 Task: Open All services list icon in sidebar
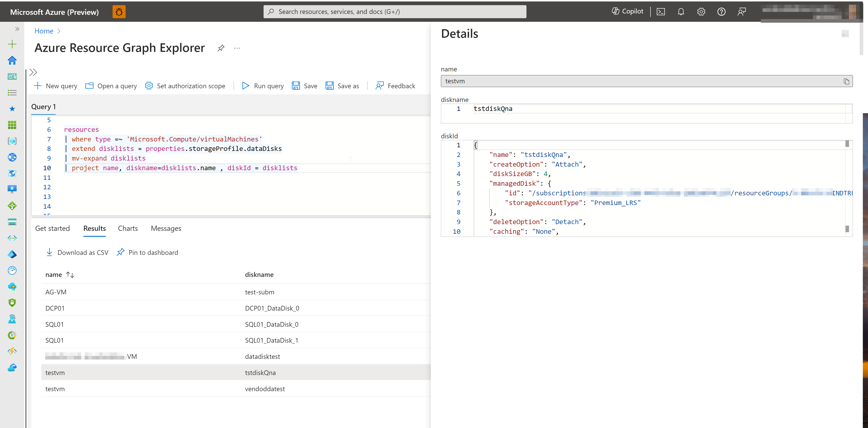pyautogui.click(x=12, y=93)
